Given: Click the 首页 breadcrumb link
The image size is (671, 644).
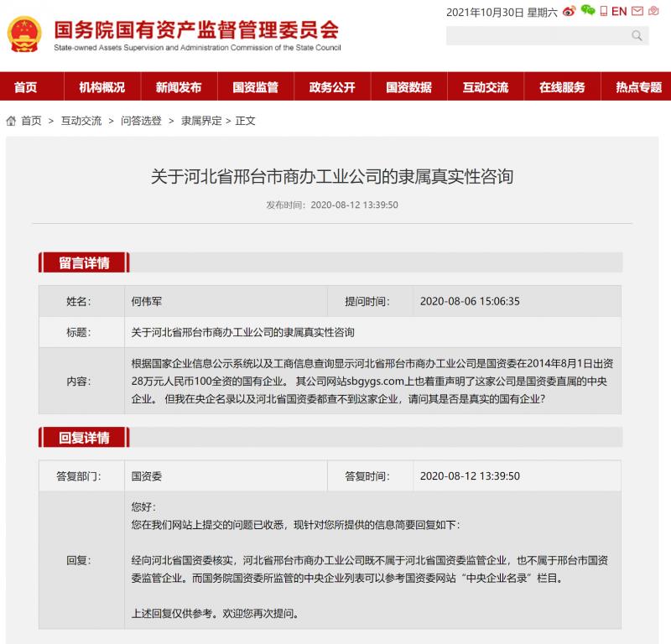Looking at the screenshot, I should click(31, 121).
